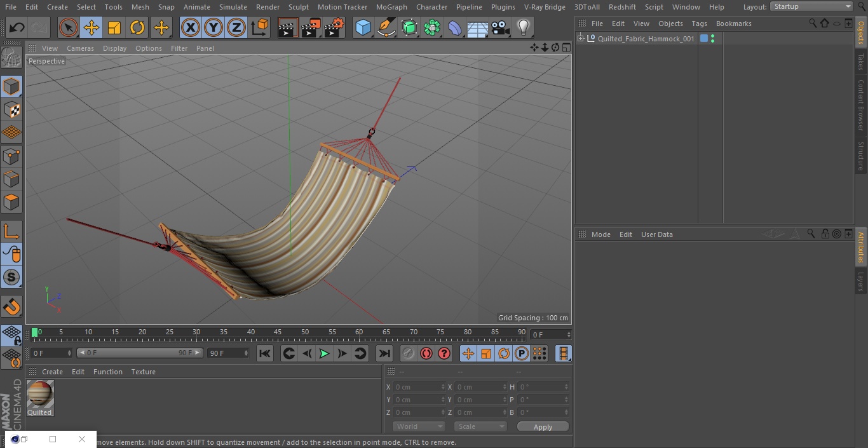Toggle the X axis lock
Image resolution: width=868 pixels, height=448 pixels.
click(x=190, y=27)
